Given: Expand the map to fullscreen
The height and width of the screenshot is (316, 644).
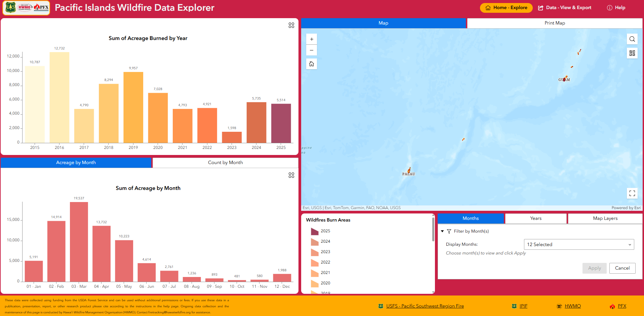Looking at the screenshot, I should 632,193.
